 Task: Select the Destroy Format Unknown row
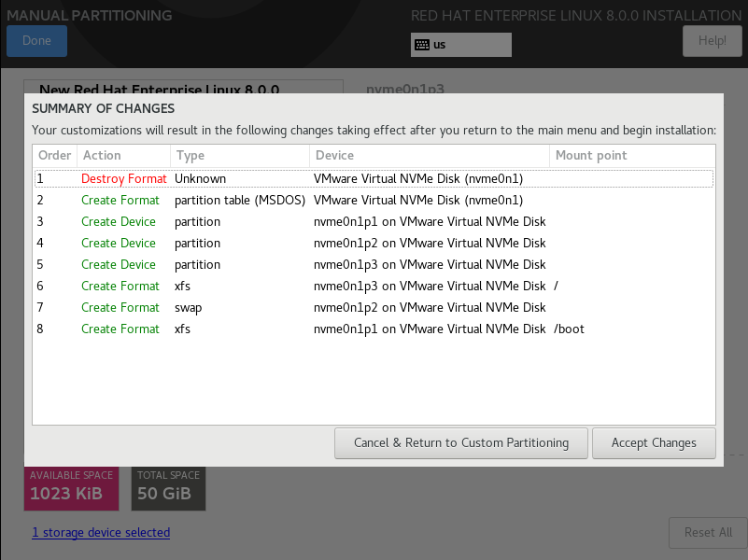(374, 178)
